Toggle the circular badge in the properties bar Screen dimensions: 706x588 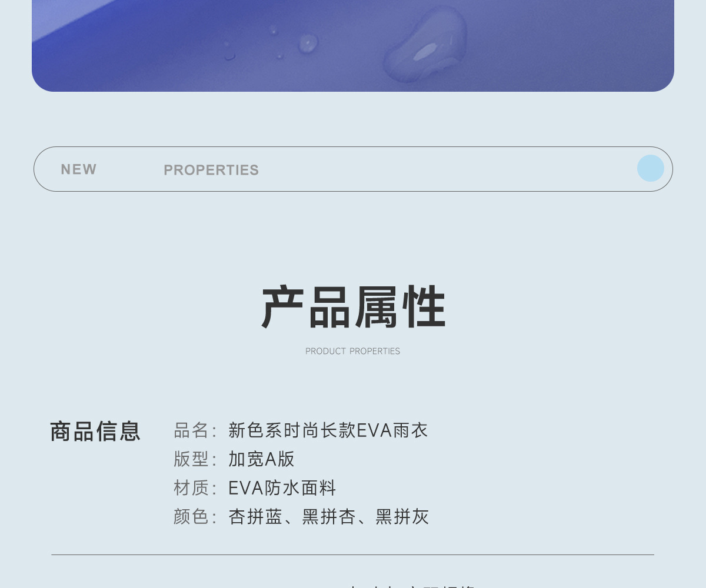(x=651, y=169)
